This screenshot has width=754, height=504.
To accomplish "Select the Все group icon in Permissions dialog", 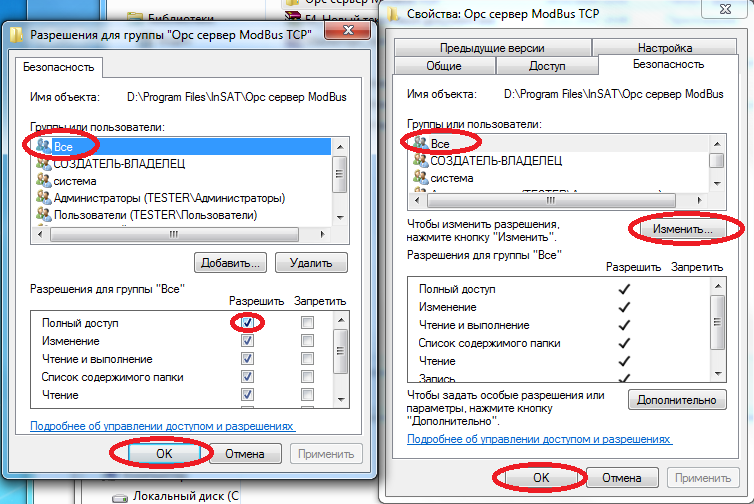I will 44,146.
